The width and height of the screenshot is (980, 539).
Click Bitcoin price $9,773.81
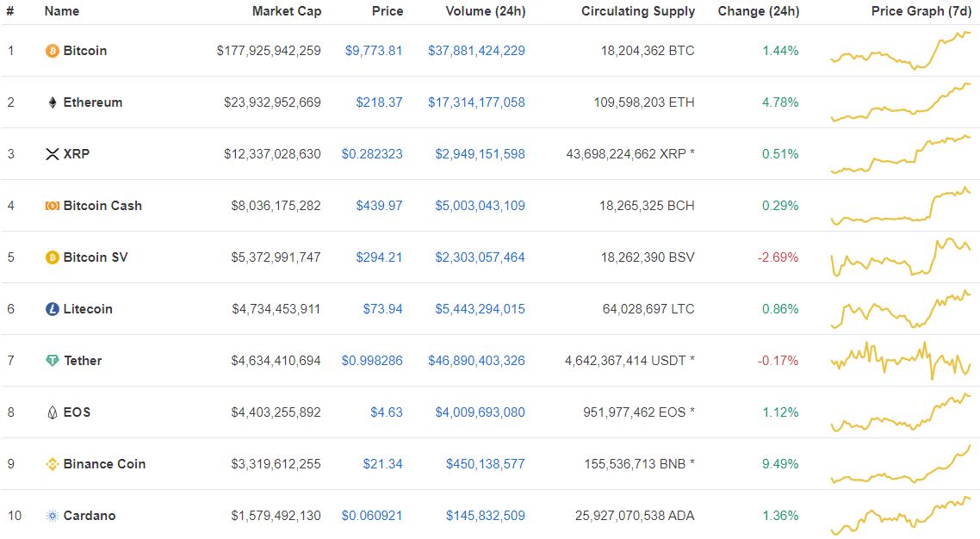[374, 51]
